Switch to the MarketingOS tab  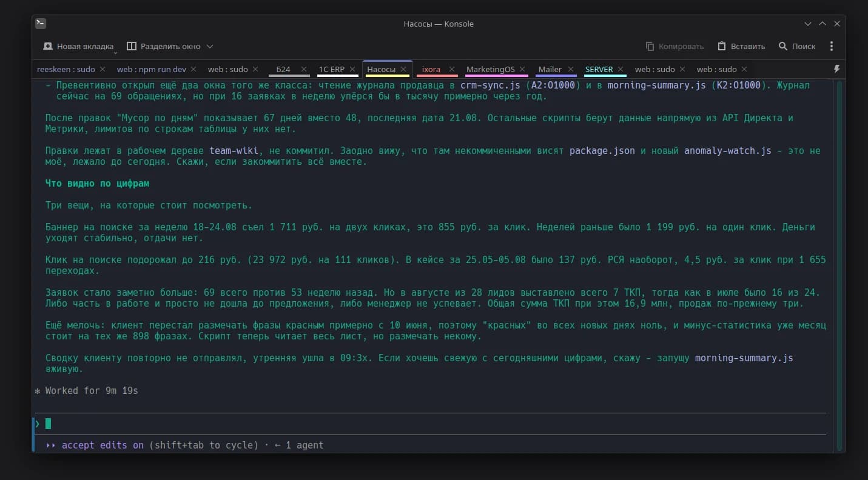pos(490,69)
